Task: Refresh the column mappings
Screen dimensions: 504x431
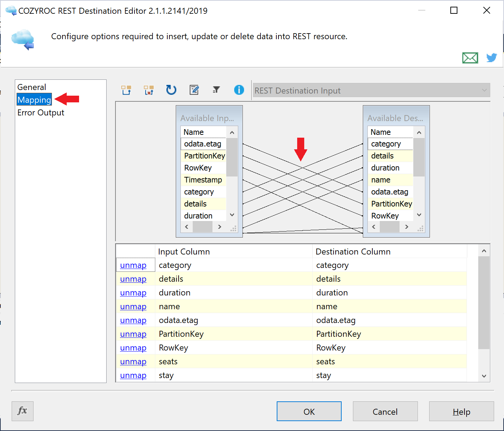Action: [x=171, y=90]
